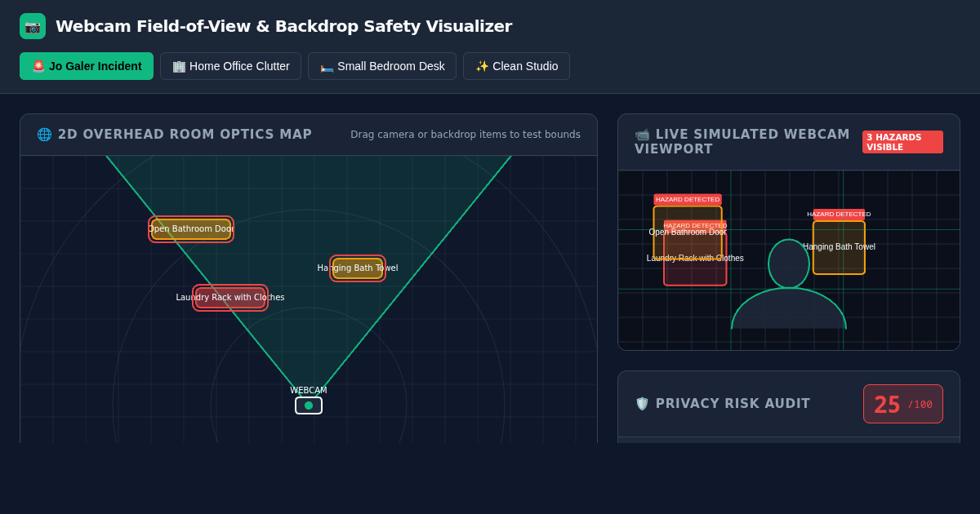Select Hanging Bath Towel item on overhead map
The image size is (980, 514).
click(x=358, y=268)
